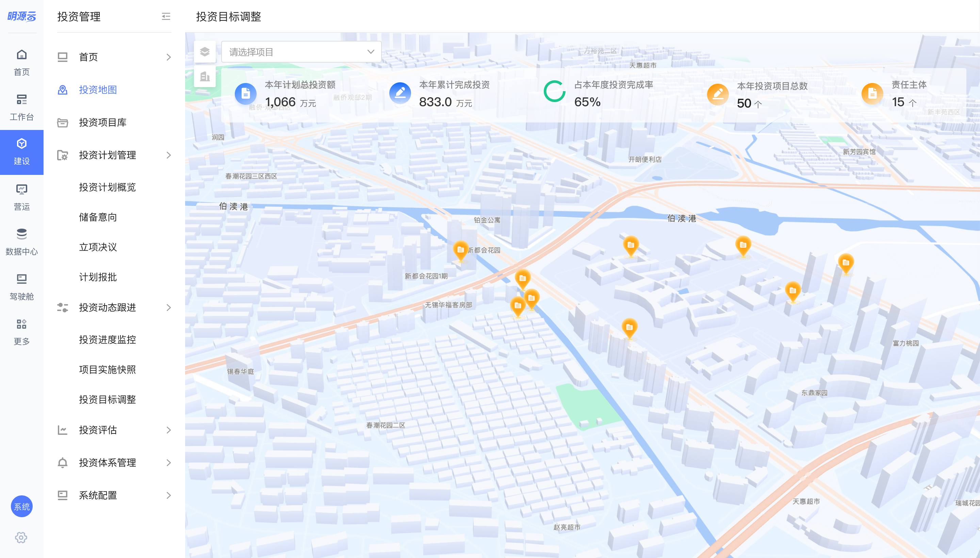
Task: Collapse the 投资计划管理 chevron
Action: pyautogui.click(x=169, y=155)
